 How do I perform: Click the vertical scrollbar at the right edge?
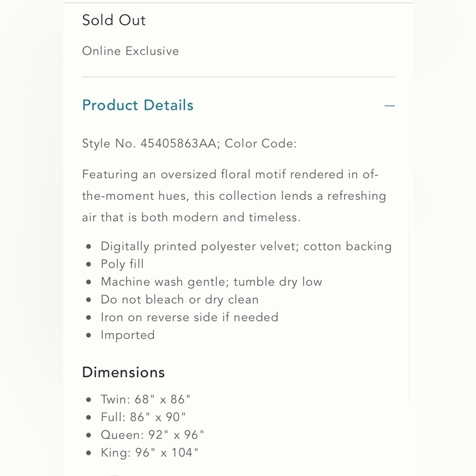[409, 304]
